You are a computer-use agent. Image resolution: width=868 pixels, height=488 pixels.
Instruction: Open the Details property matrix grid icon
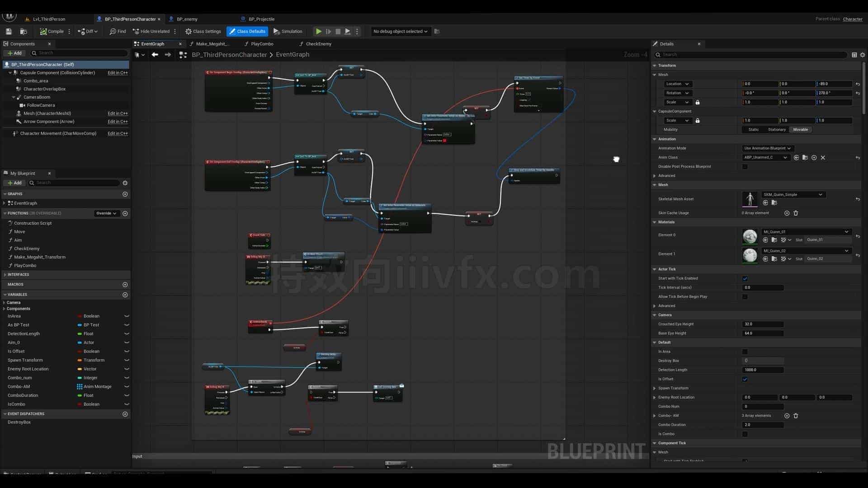click(854, 55)
